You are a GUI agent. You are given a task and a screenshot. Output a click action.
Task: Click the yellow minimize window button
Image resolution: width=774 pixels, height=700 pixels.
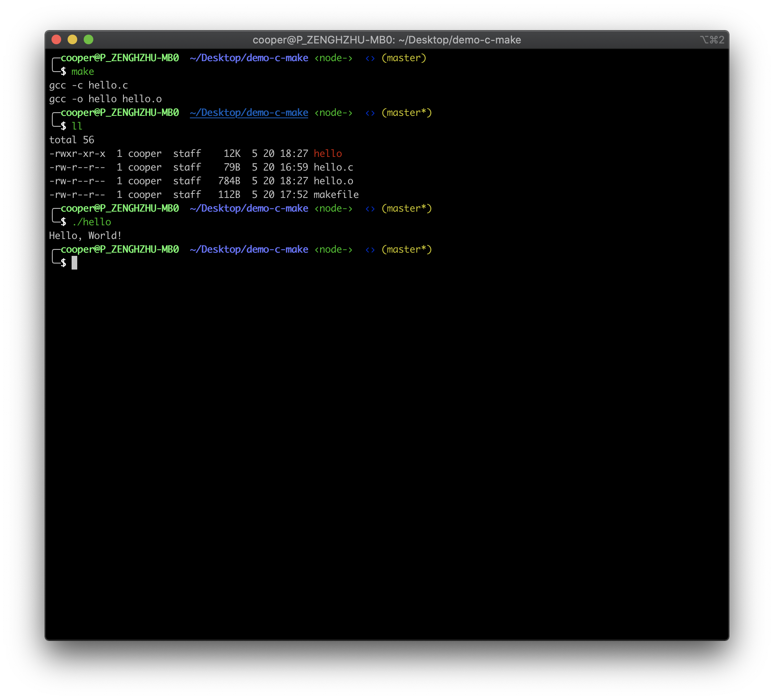(x=72, y=39)
